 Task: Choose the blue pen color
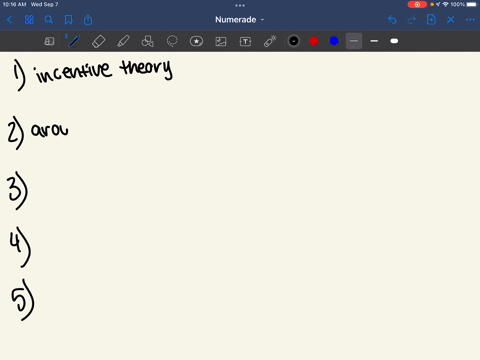pos(334,41)
